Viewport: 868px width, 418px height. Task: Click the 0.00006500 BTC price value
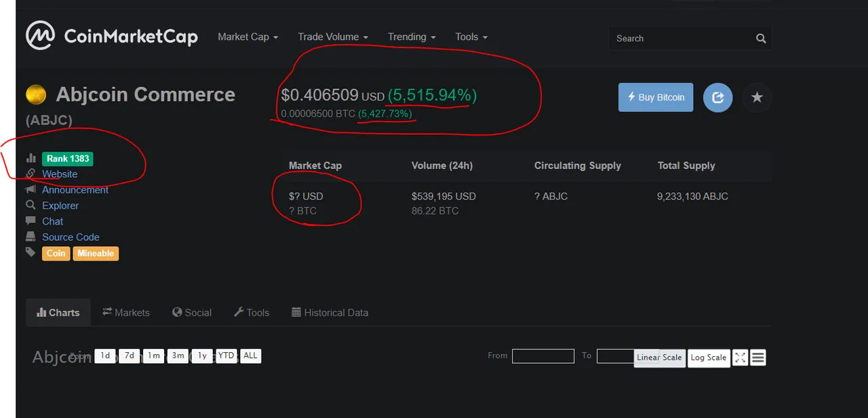click(318, 114)
